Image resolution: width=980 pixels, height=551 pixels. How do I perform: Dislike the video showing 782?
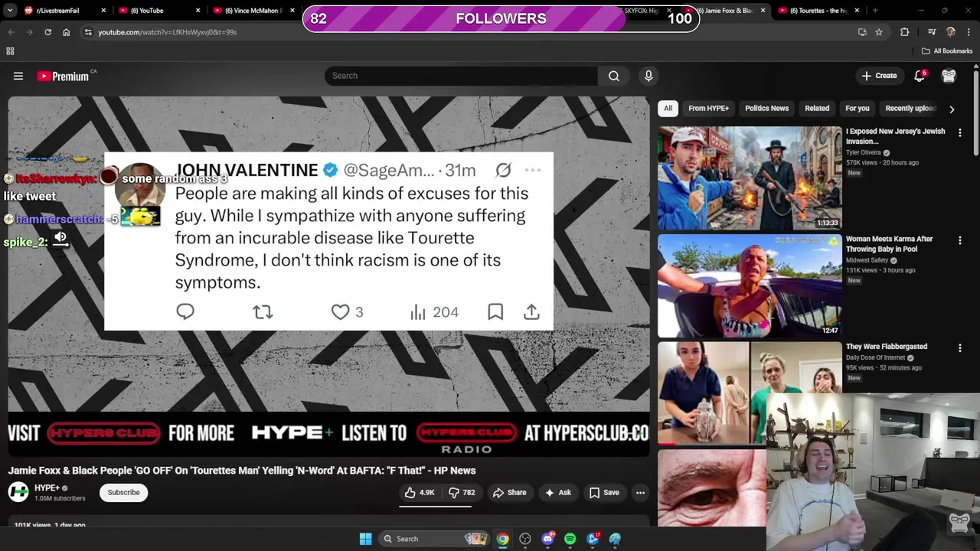462,493
